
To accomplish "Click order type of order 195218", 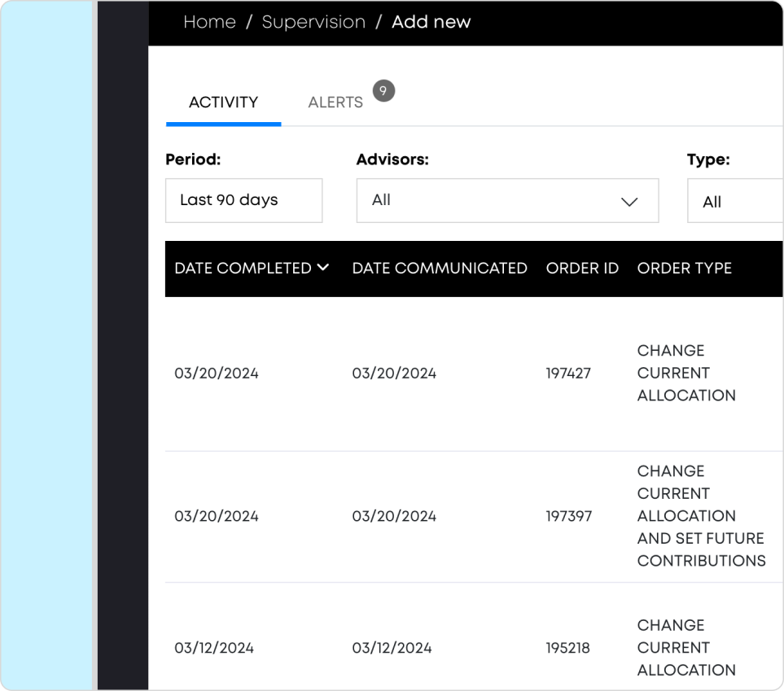I will pyautogui.click(x=686, y=648).
